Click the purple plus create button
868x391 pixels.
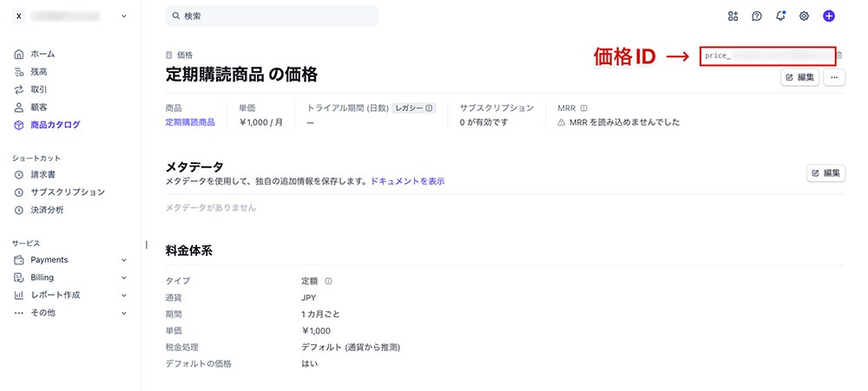click(829, 16)
